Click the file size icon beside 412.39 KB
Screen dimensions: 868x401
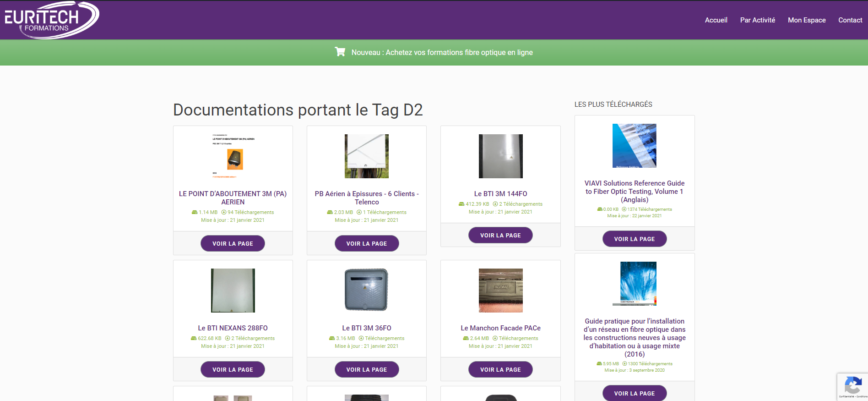pos(461,204)
